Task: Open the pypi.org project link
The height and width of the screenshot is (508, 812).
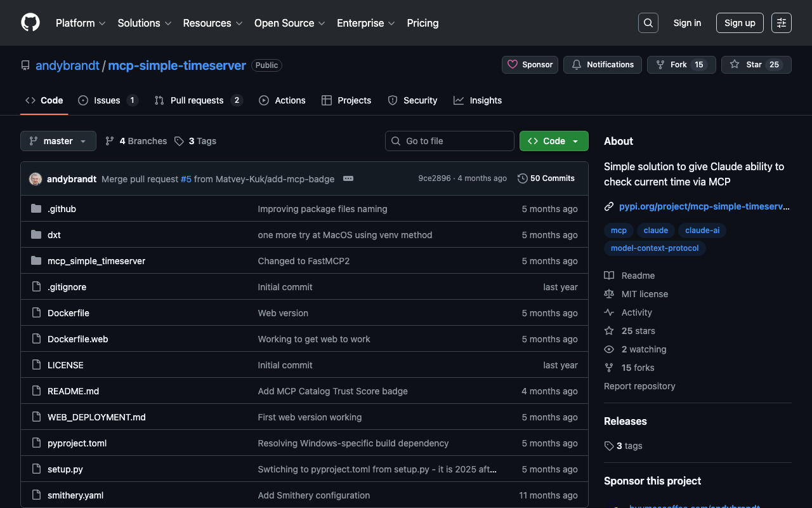Action: [704, 206]
